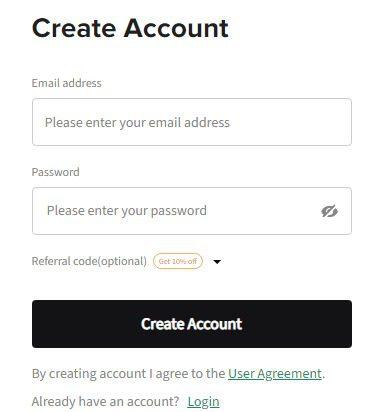Click the 'By creating account I agree' text
The image size is (386, 412).
[x=129, y=374]
